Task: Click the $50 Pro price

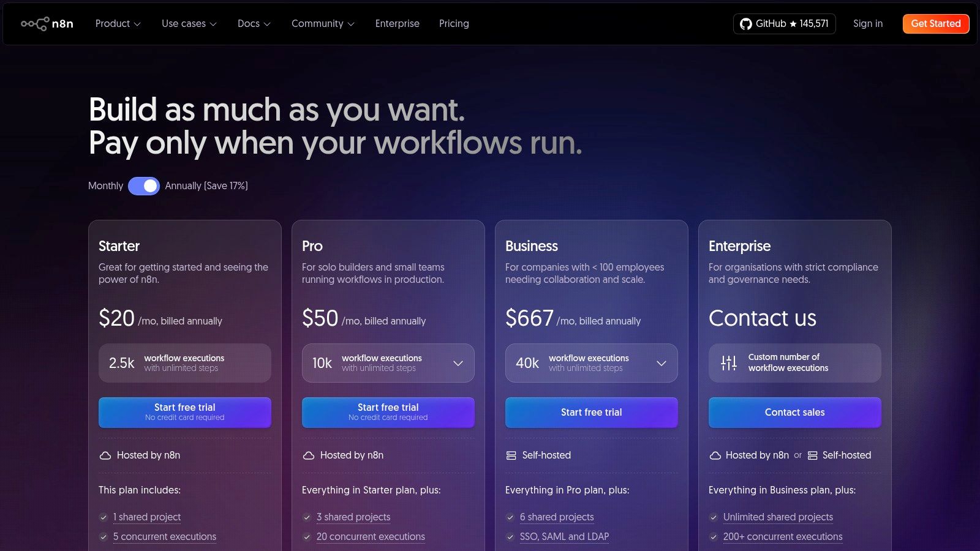Action: tap(320, 318)
